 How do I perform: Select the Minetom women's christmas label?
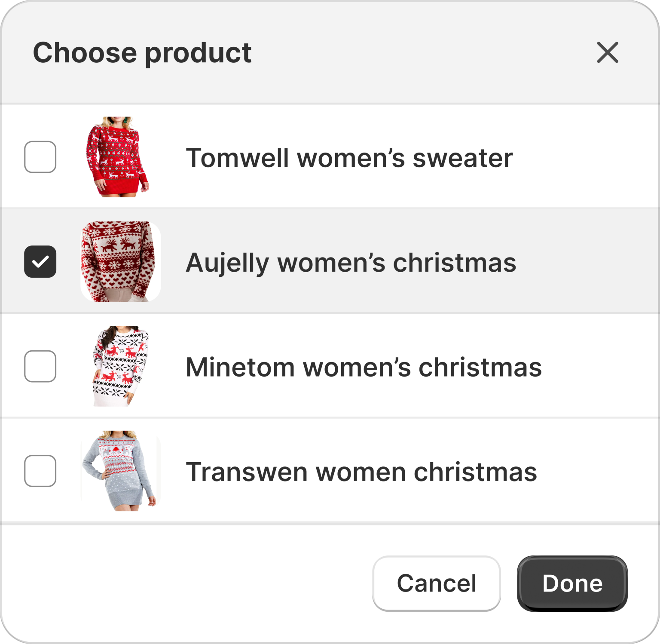point(364,367)
